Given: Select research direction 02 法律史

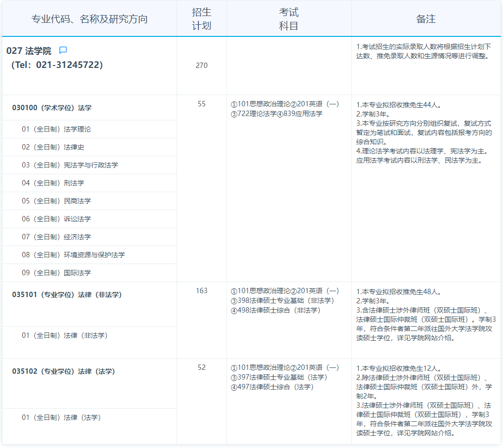Looking at the screenshot, I should tap(53, 147).
